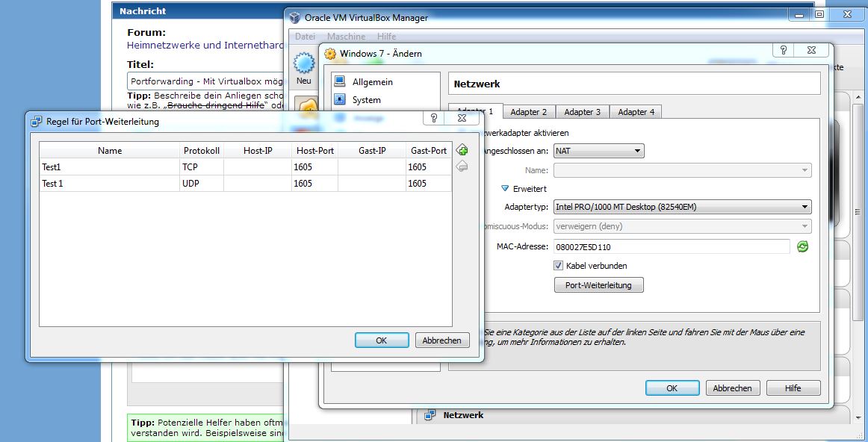Switch to Adapter 4 tab
This screenshot has width=868, height=442.
tap(636, 112)
